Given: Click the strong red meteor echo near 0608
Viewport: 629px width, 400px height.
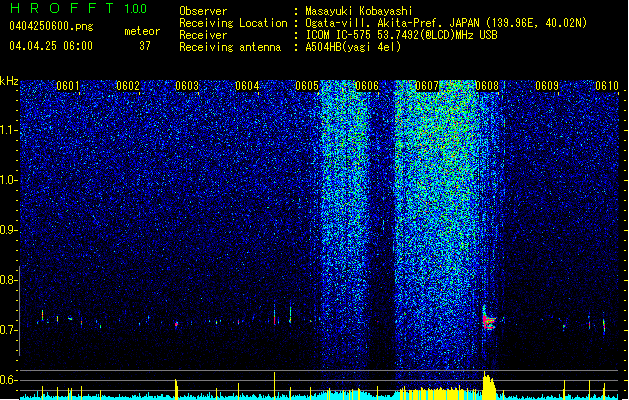Looking at the screenshot, I should click(488, 321).
